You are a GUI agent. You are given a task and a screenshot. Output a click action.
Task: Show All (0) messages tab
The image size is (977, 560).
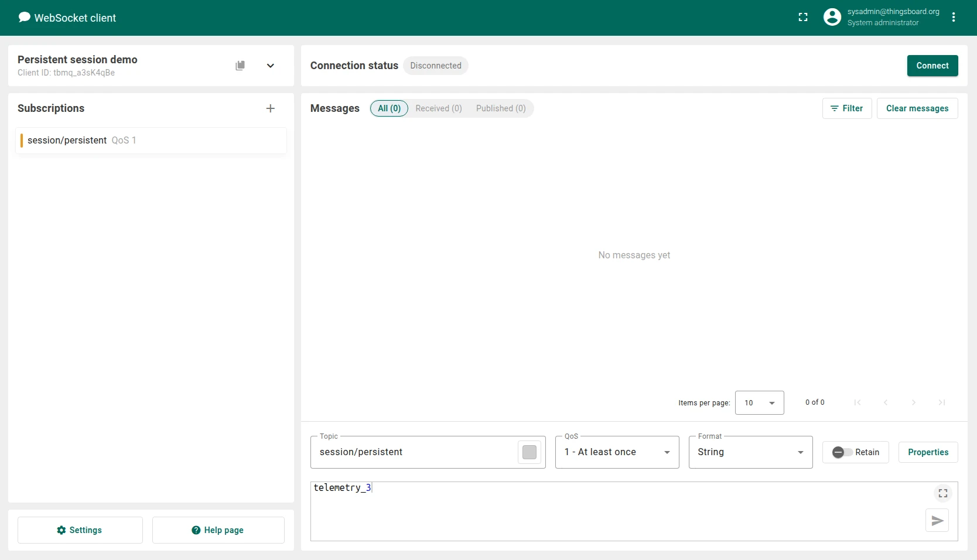coord(389,108)
